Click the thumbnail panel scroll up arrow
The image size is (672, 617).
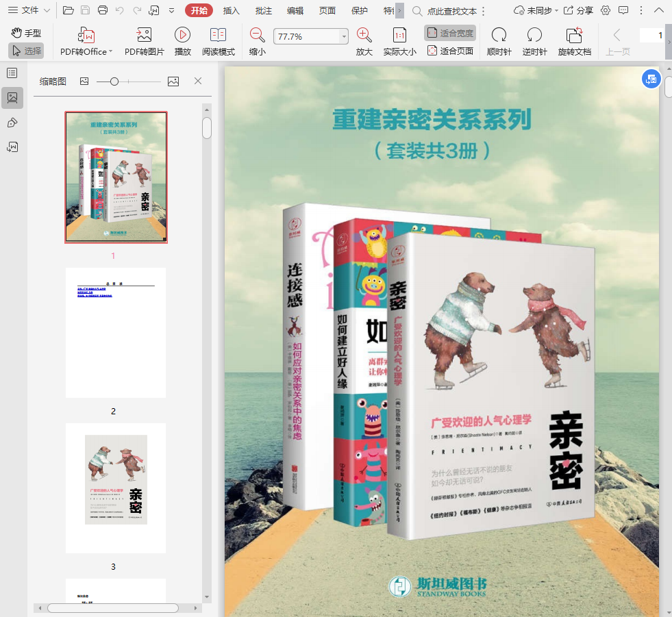207,110
